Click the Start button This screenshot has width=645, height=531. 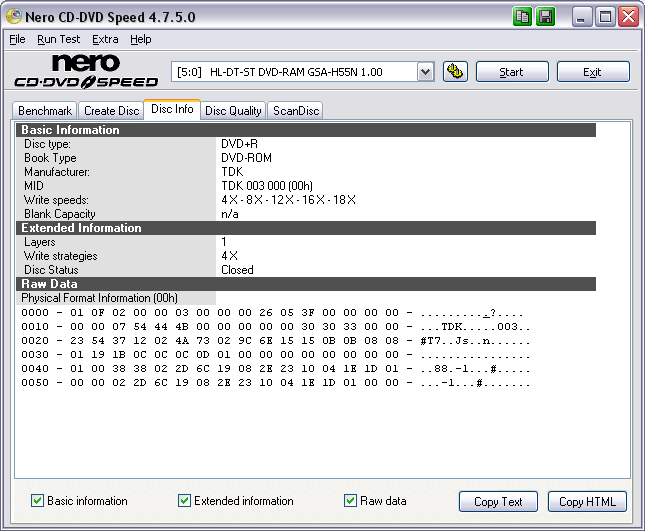click(x=512, y=72)
